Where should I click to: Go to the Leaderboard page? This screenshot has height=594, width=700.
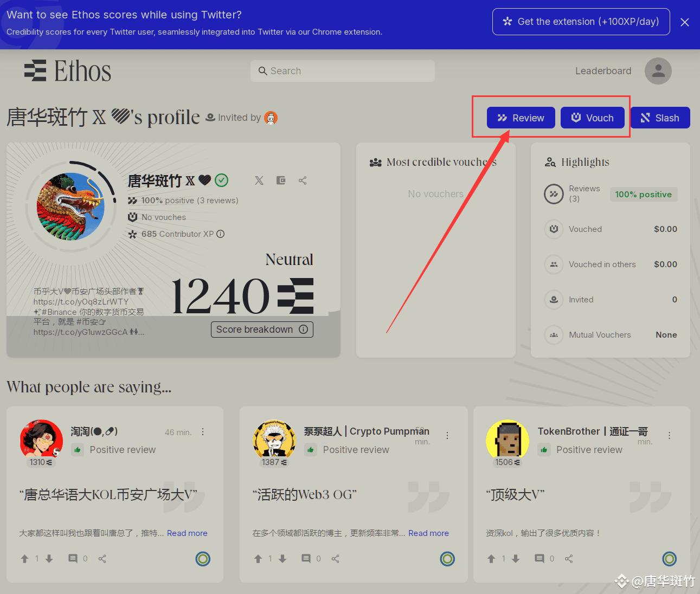[x=603, y=71]
